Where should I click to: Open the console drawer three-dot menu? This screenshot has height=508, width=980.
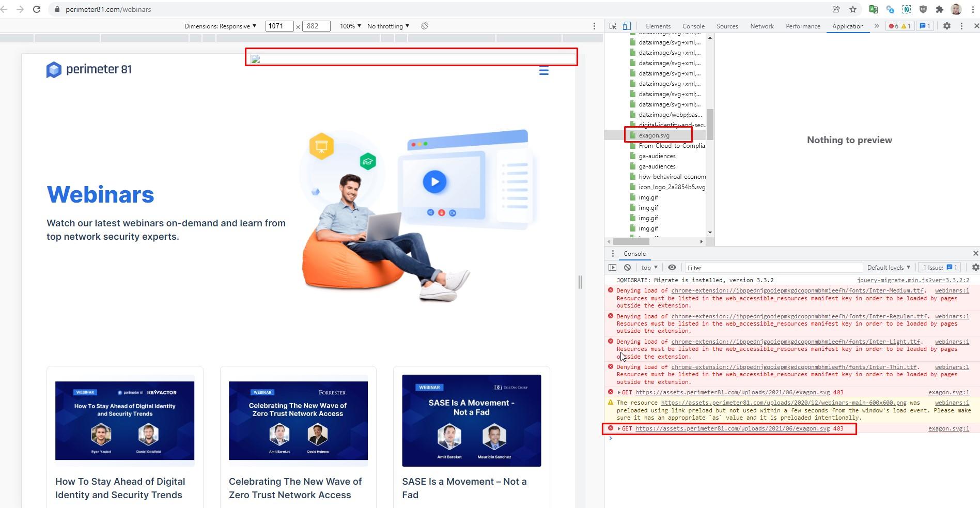(x=613, y=253)
